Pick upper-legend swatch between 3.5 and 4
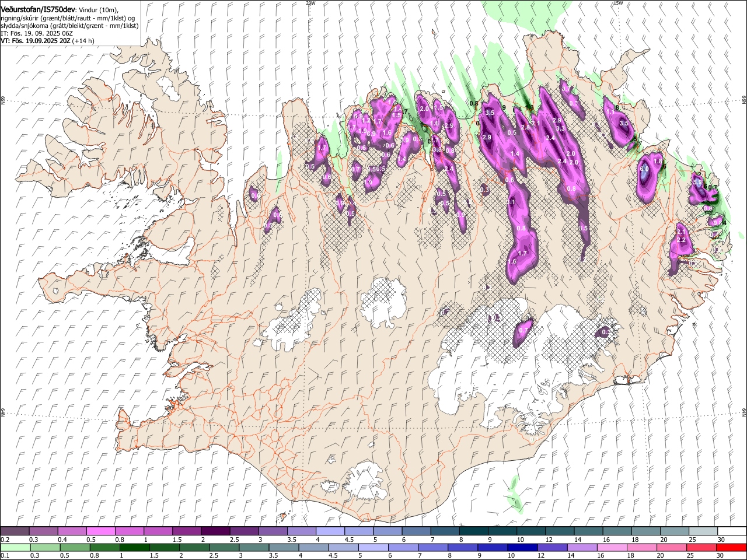747x560 pixels. pos(301,531)
